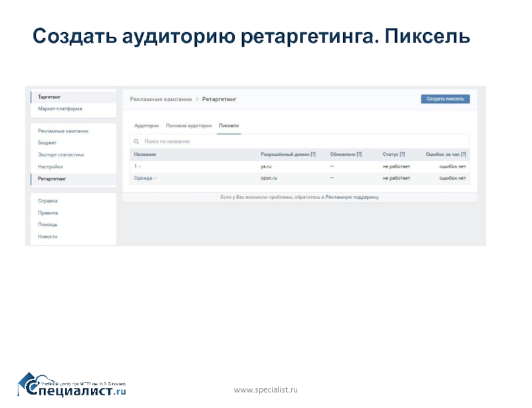The height and width of the screenshot is (408, 532).
Task: Open Бюджет in left sidebar
Action: (47, 143)
